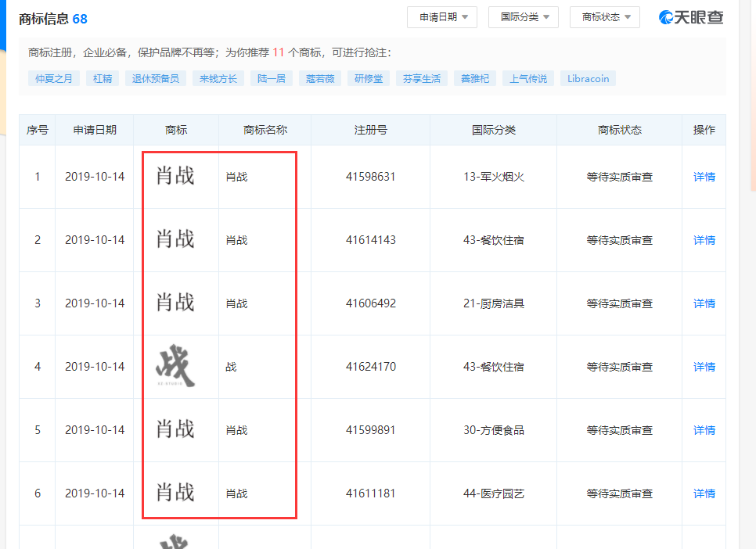Screen dimensions: 756x549
Task: View 详情 for the 44-医疗园艺 trademark
Action: pyautogui.click(x=704, y=493)
